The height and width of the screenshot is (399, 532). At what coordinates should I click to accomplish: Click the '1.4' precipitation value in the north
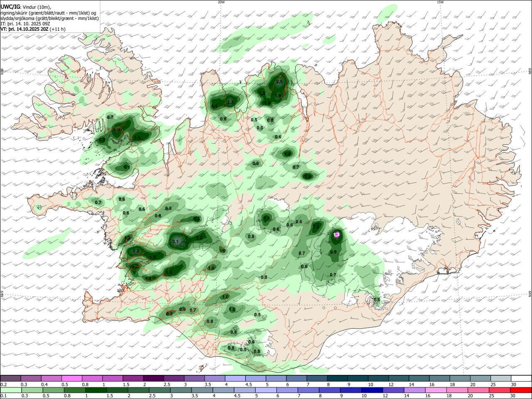(267, 103)
